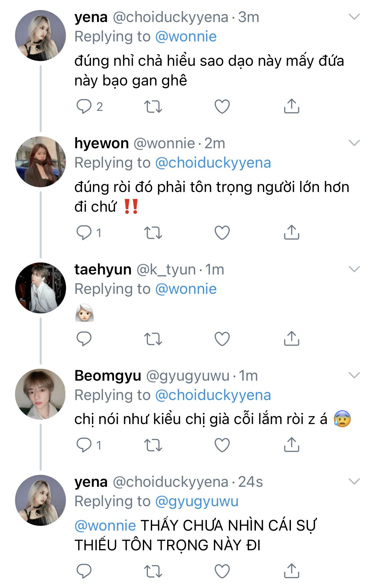This screenshot has height=588, width=375.
Task: Open options chevron on hyewon's tweet
Action: (354, 143)
